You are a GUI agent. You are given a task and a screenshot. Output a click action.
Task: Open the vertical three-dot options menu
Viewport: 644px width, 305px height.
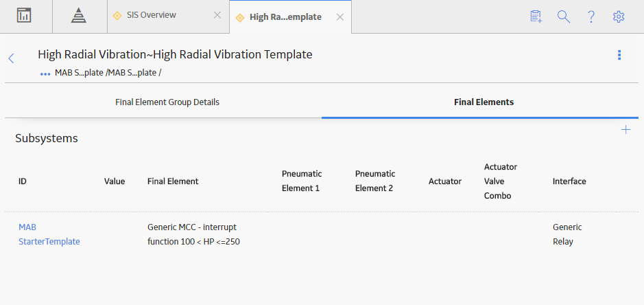click(x=619, y=55)
